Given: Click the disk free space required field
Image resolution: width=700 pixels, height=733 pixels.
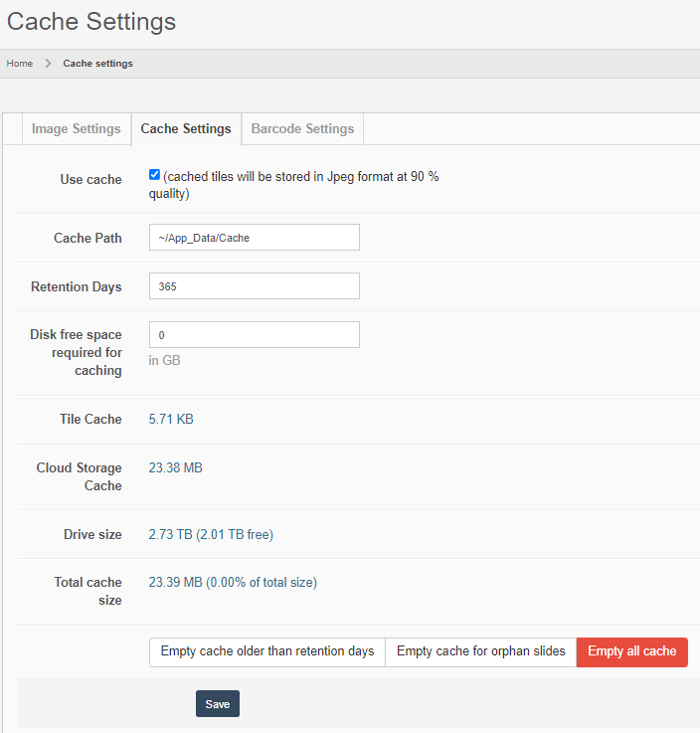Looking at the screenshot, I should click(x=254, y=335).
